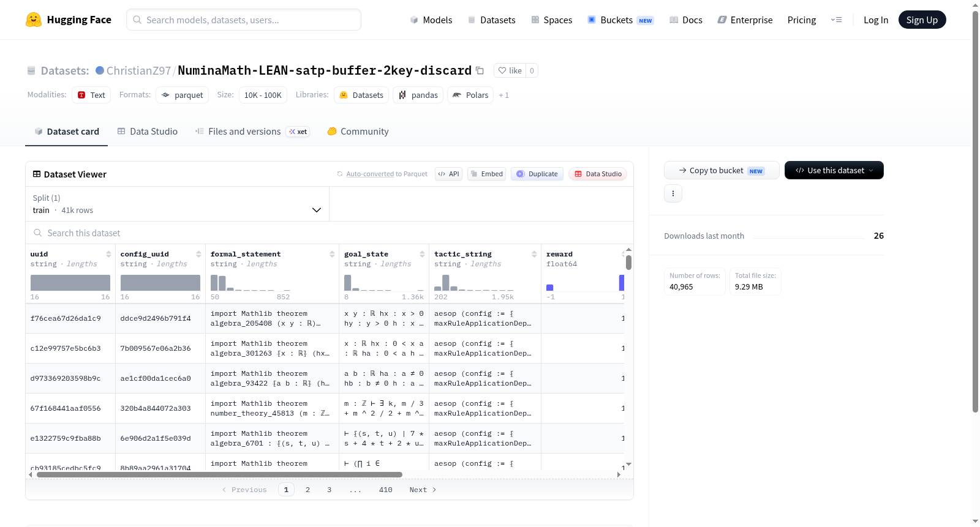Screen dimensions: 980x527
Task: Click the Text modality icon
Action: click(81, 95)
